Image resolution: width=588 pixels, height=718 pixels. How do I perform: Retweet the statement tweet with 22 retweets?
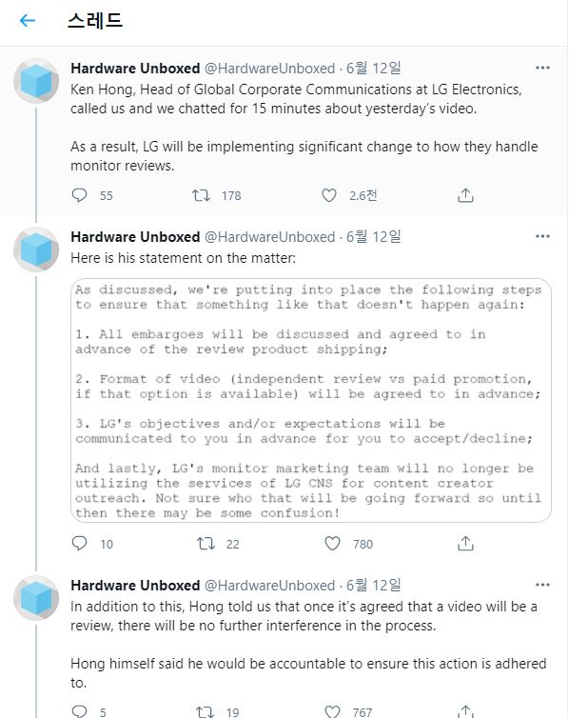(x=206, y=544)
